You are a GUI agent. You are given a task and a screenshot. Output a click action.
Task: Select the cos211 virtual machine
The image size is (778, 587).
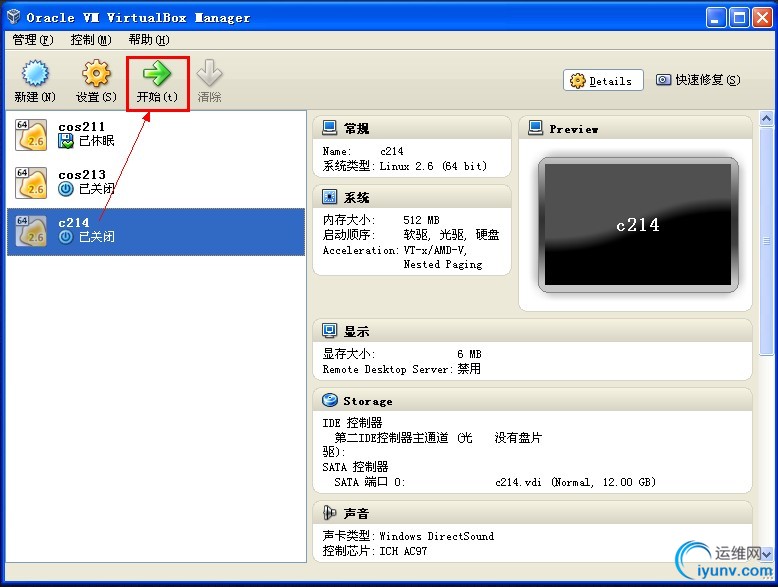(x=156, y=134)
